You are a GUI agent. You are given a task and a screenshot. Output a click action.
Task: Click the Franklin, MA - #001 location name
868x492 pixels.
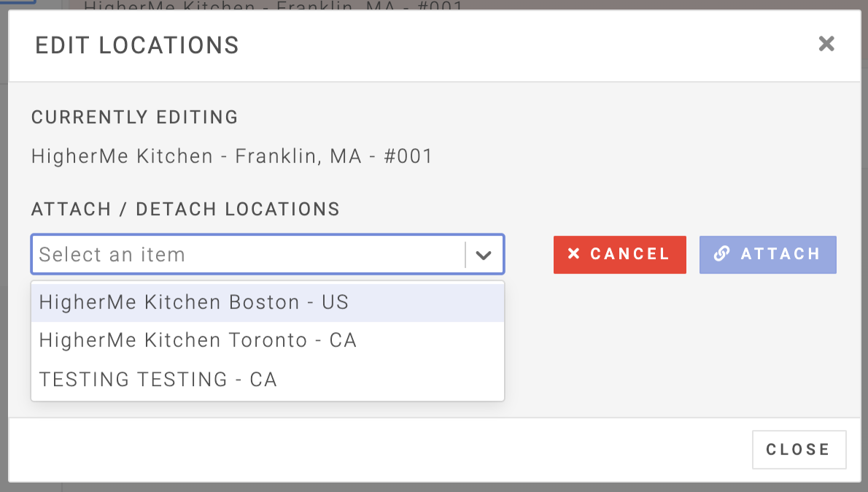[x=232, y=156]
